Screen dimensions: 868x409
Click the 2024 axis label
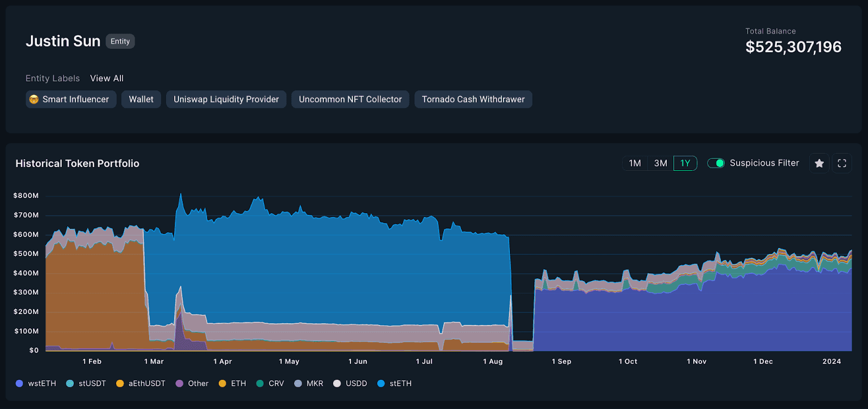coord(832,361)
